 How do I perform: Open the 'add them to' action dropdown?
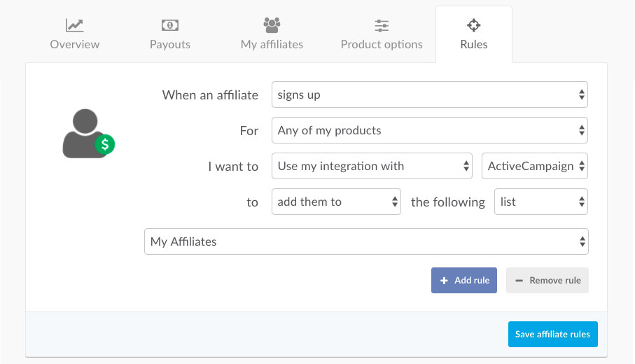(336, 202)
